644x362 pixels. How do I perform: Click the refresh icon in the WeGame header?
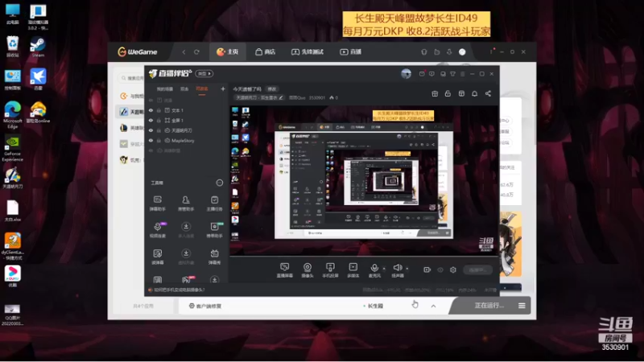pos(196,52)
